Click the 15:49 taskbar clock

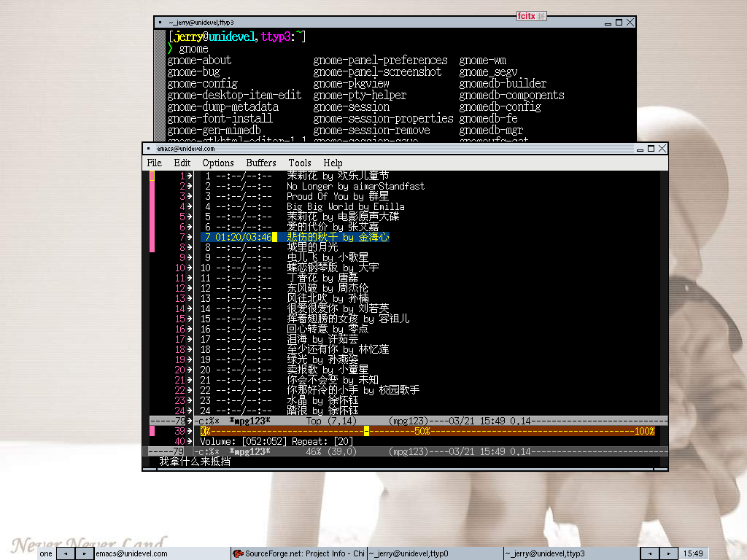tap(693, 553)
